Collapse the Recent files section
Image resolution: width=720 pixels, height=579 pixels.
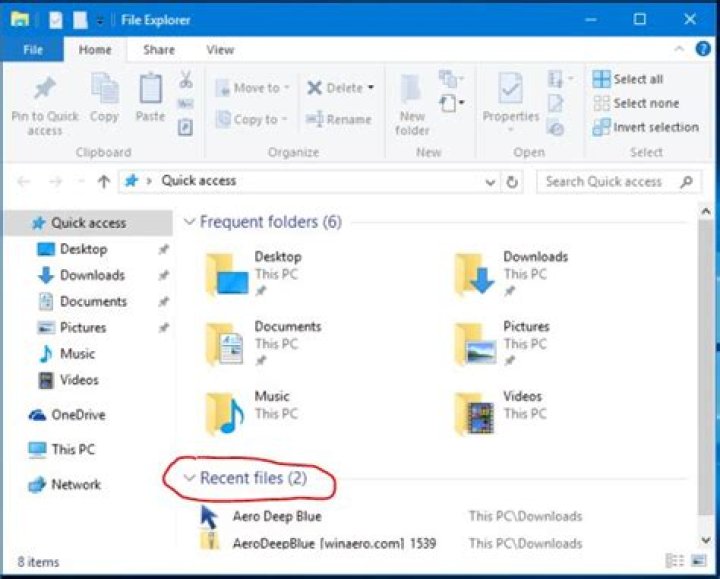click(189, 478)
